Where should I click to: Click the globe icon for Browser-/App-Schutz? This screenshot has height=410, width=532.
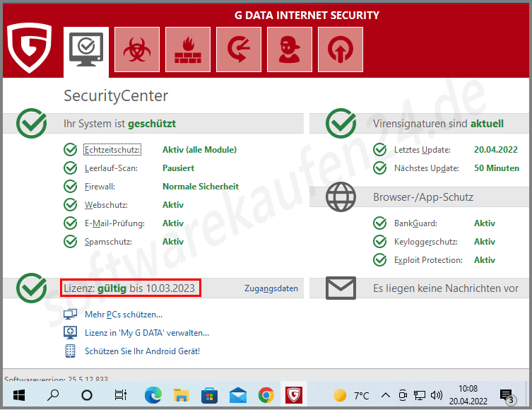341,197
